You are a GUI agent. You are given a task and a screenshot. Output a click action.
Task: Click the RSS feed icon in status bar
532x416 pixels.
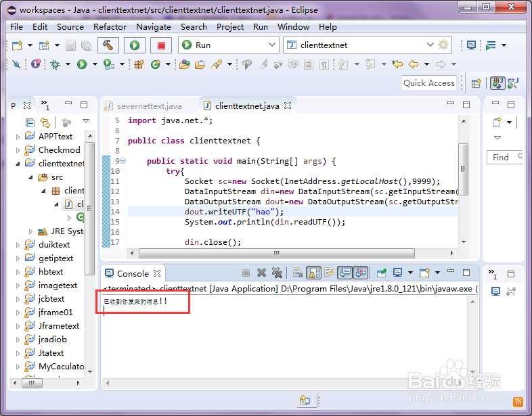tap(518, 402)
